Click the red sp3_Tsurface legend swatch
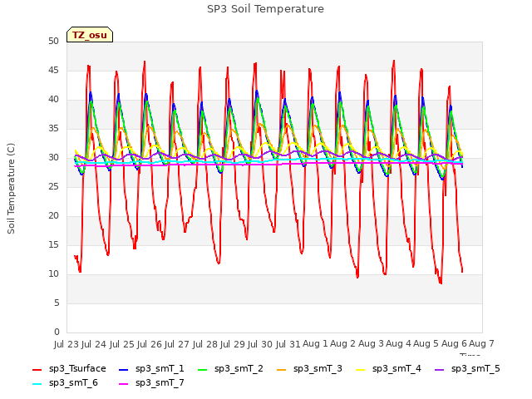The width and height of the screenshot is (532, 399). [x=37, y=369]
